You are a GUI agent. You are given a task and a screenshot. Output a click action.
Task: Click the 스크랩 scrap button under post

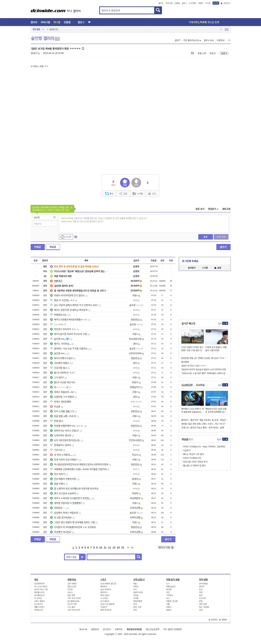tap(138, 193)
